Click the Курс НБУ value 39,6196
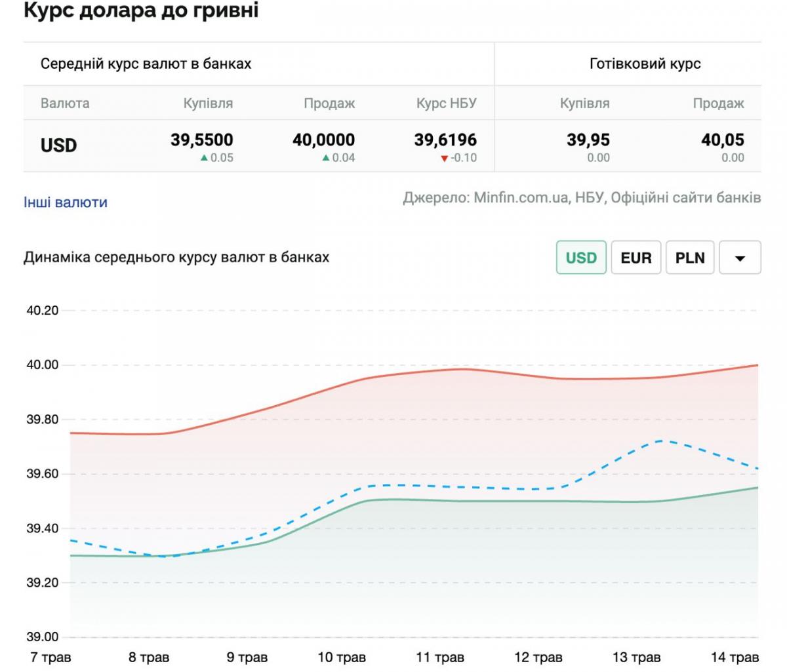Image resolution: width=787 pixels, height=672 pixels. click(x=444, y=140)
